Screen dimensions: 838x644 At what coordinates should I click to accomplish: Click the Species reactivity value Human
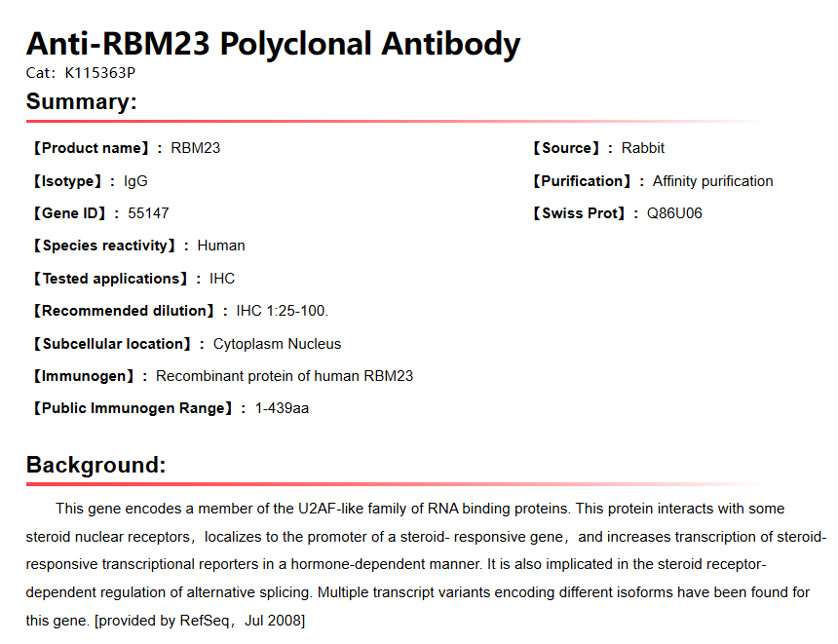click(221, 246)
